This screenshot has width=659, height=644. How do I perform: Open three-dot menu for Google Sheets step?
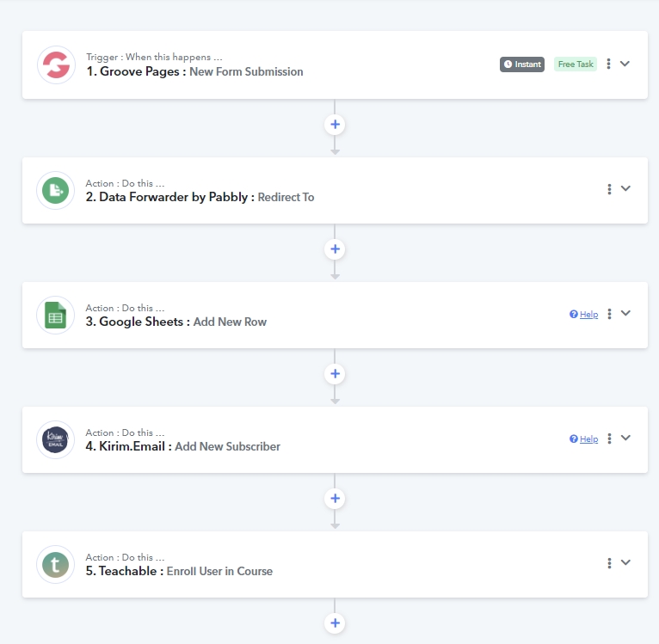point(609,314)
